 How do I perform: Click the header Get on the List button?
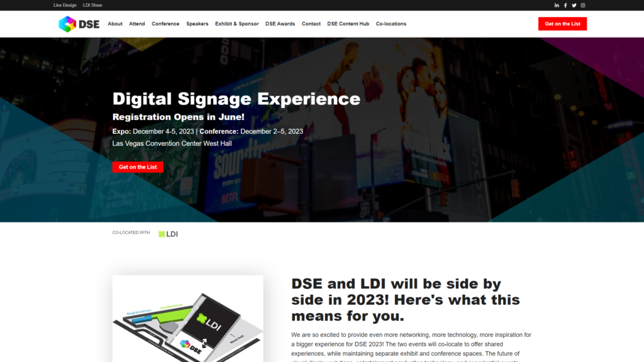(x=562, y=24)
